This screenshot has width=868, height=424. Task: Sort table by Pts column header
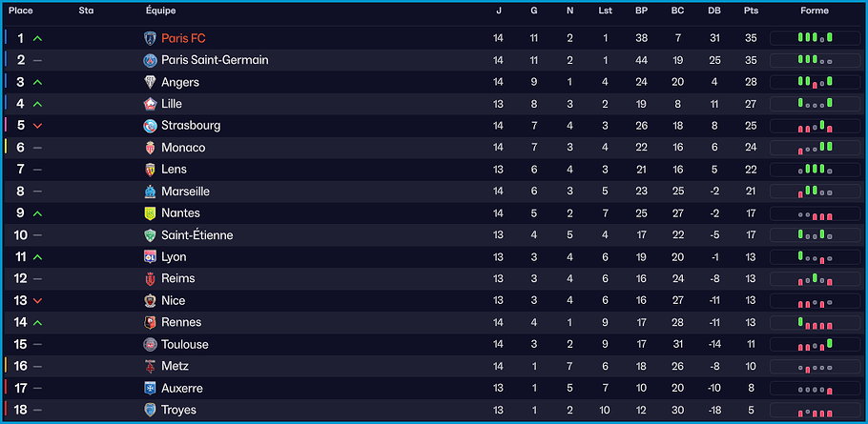[751, 10]
